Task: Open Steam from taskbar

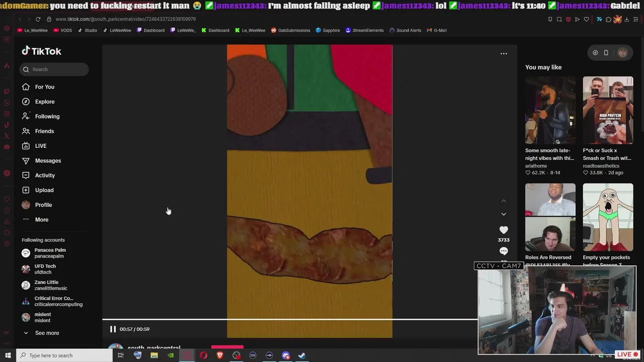Action: pos(302,355)
